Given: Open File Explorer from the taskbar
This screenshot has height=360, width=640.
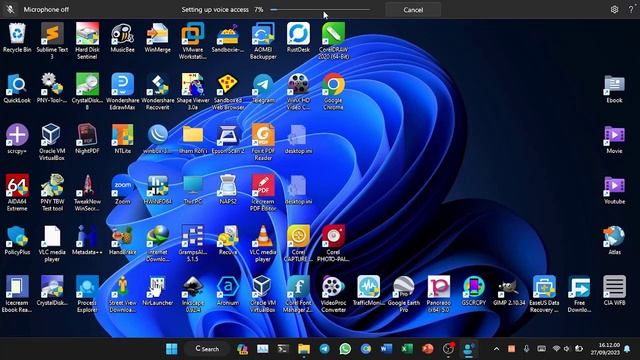Looking at the screenshot, I should pyautogui.click(x=304, y=349).
